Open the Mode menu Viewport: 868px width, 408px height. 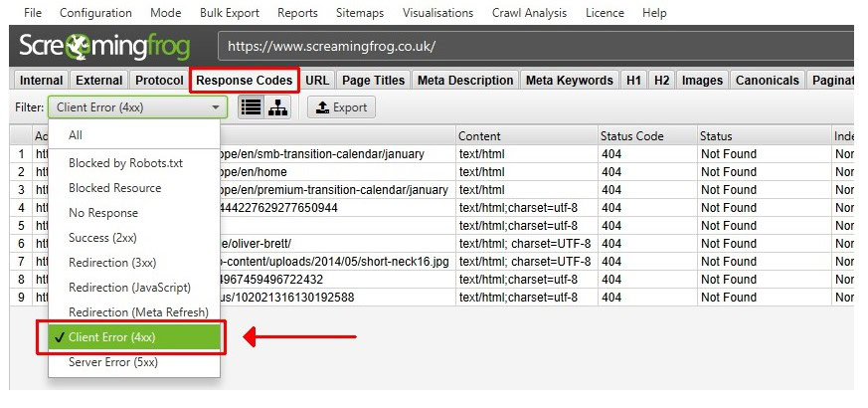[x=166, y=13]
